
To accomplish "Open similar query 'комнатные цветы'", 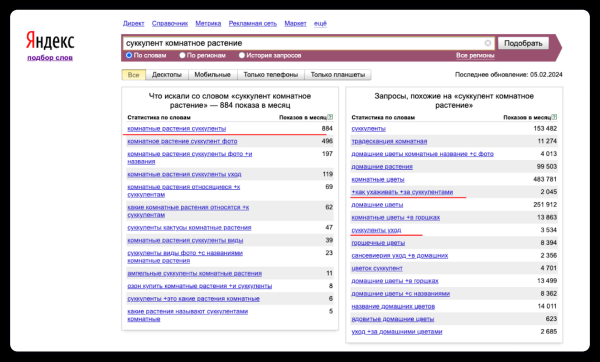I will click(x=378, y=179).
